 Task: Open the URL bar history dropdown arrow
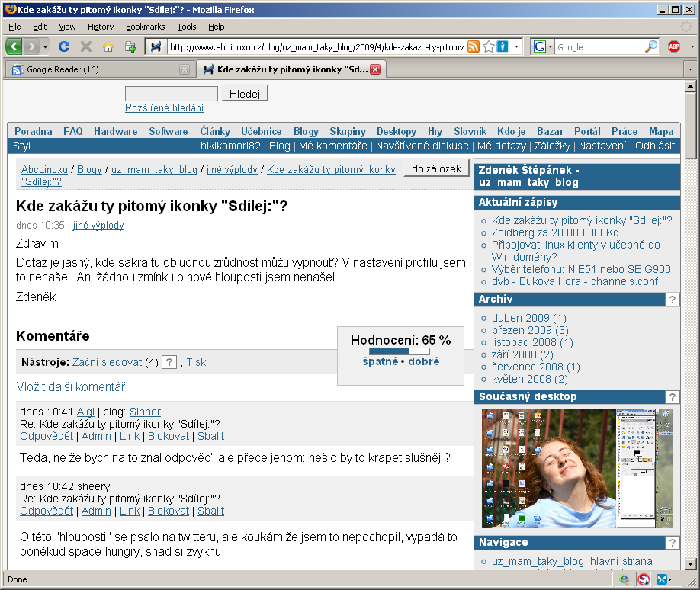tap(516, 46)
